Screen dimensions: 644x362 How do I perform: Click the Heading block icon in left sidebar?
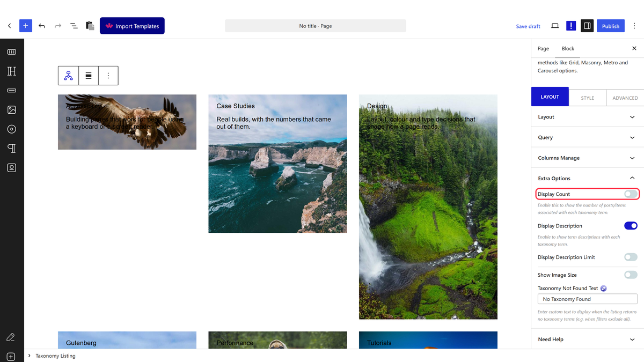point(12,71)
